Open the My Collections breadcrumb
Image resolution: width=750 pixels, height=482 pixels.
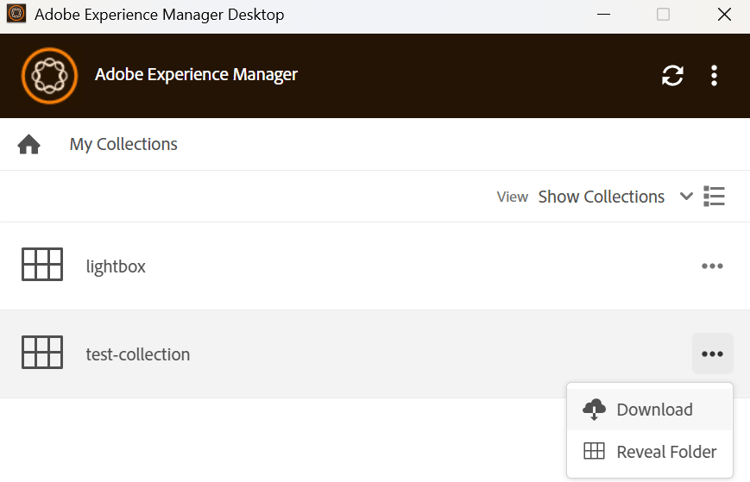tap(123, 144)
